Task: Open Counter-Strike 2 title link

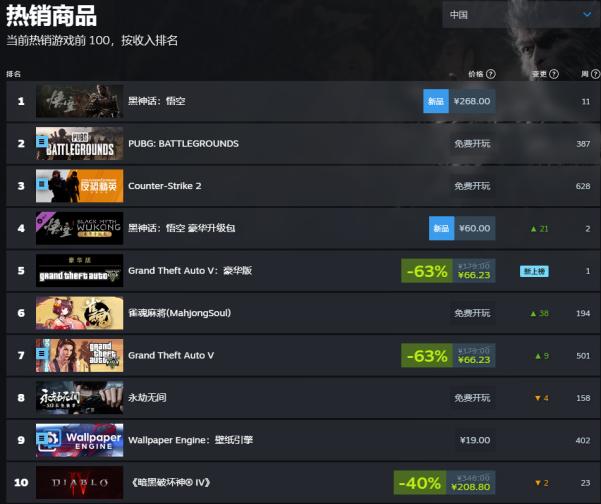Action: [165, 186]
